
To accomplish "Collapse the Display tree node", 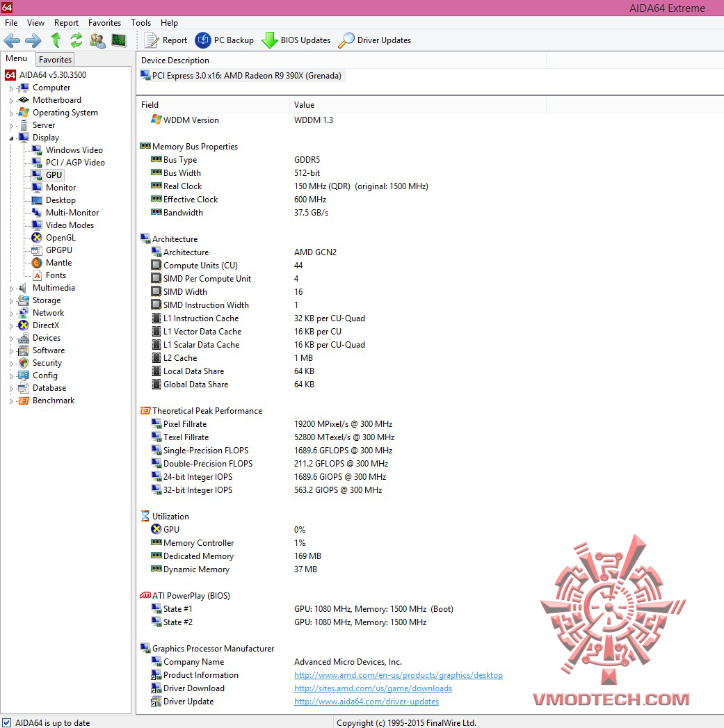I will click(x=11, y=138).
